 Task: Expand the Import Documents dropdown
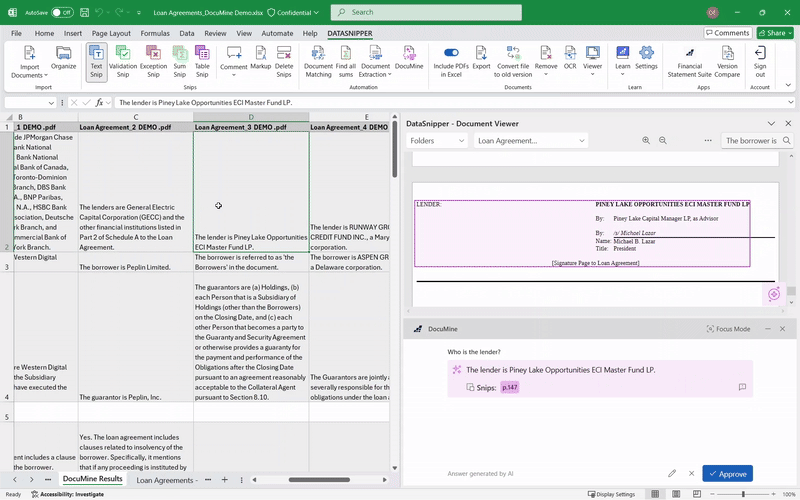point(30,66)
